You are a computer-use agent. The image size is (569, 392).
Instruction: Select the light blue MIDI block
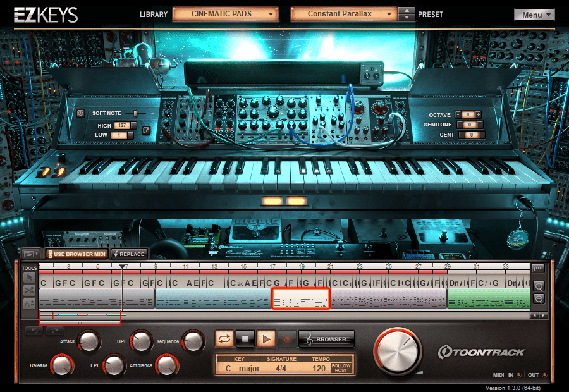[213, 298]
